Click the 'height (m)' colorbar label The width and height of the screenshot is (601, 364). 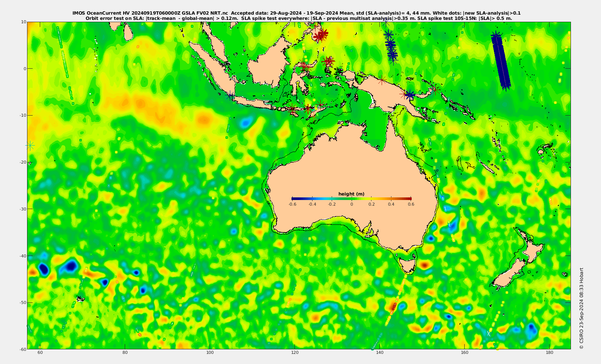(x=351, y=194)
